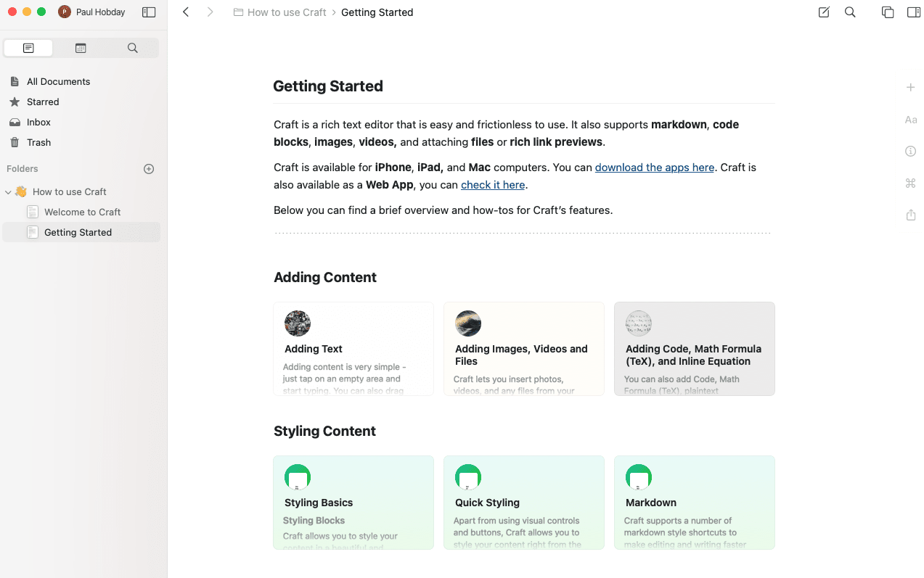924x578 pixels.
Task: Create a new folder with the plus button
Action: (x=149, y=168)
